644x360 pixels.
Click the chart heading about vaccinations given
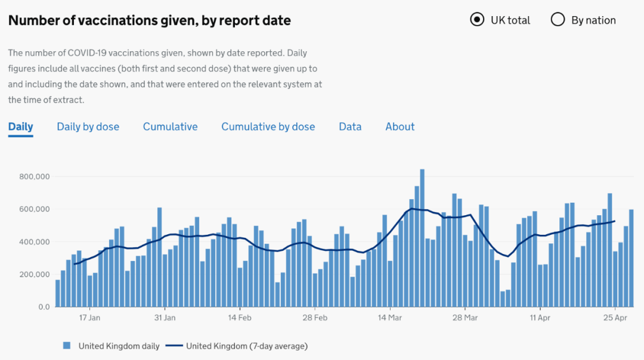150,20
